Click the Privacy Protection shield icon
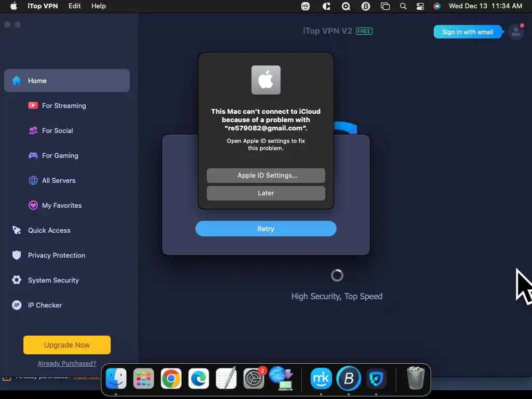Viewport: 532px width, 399px height. (17, 255)
